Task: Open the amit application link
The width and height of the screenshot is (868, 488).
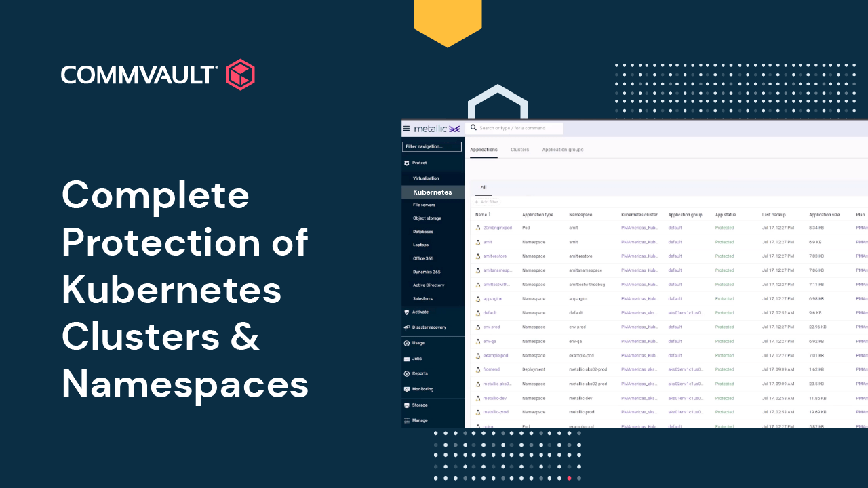Action: pos(488,242)
